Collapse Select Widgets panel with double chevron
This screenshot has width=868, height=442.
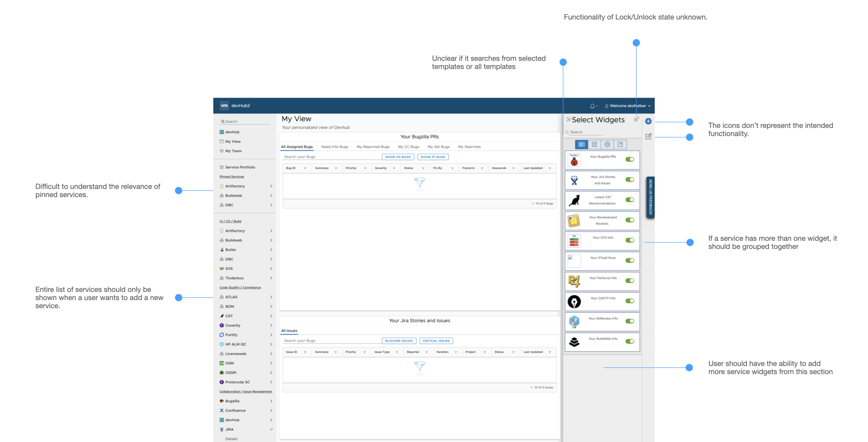[x=568, y=120]
